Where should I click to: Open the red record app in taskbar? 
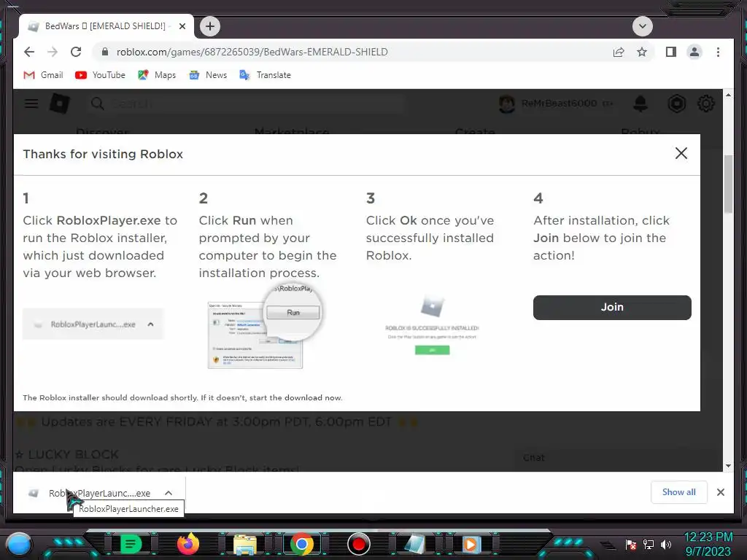pos(359,544)
